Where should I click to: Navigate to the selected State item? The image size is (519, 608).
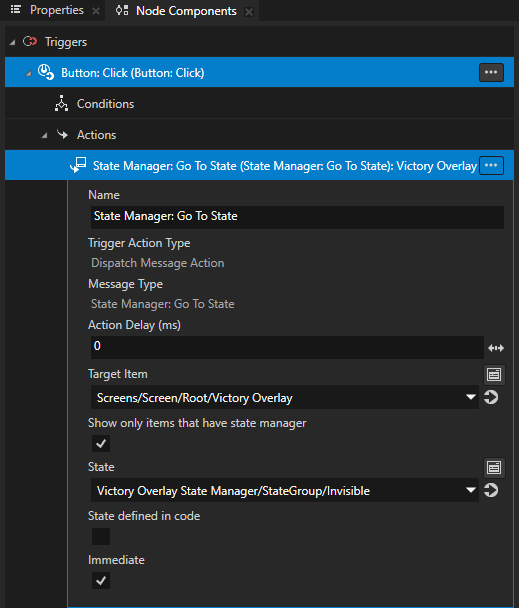pyautogui.click(x=491, y=490)
